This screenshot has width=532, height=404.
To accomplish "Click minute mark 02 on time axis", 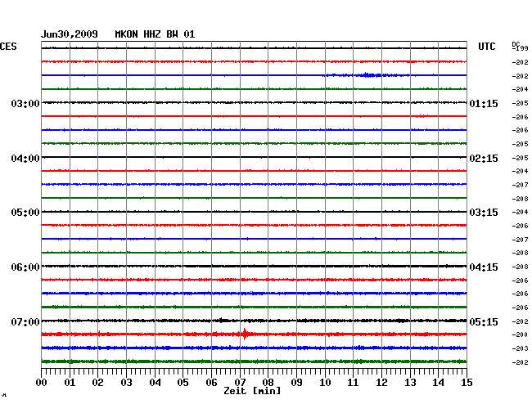I will (x=97, y=383).
